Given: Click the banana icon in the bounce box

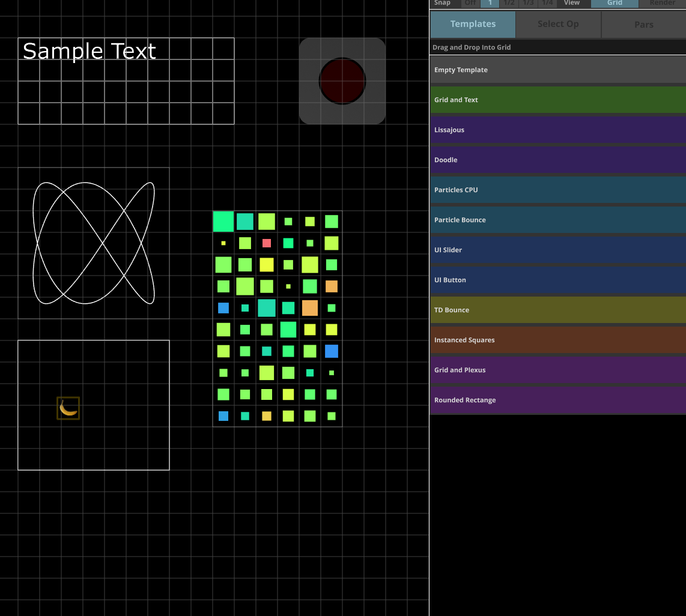Looking at the screenshot, I should [x=68, y=408].
